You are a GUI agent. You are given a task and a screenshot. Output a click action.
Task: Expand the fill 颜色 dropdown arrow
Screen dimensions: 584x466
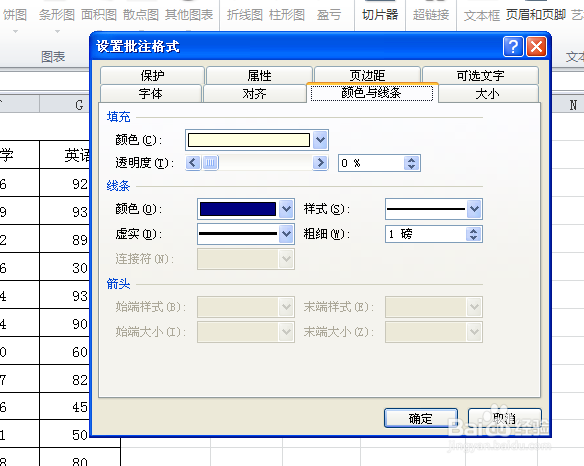(321, 140)
